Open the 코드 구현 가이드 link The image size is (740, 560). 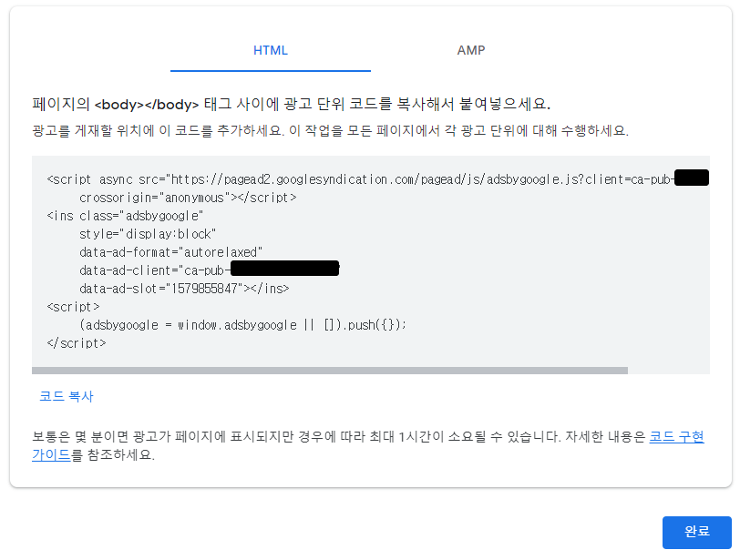pyautogui.click(x=676, y=437)
